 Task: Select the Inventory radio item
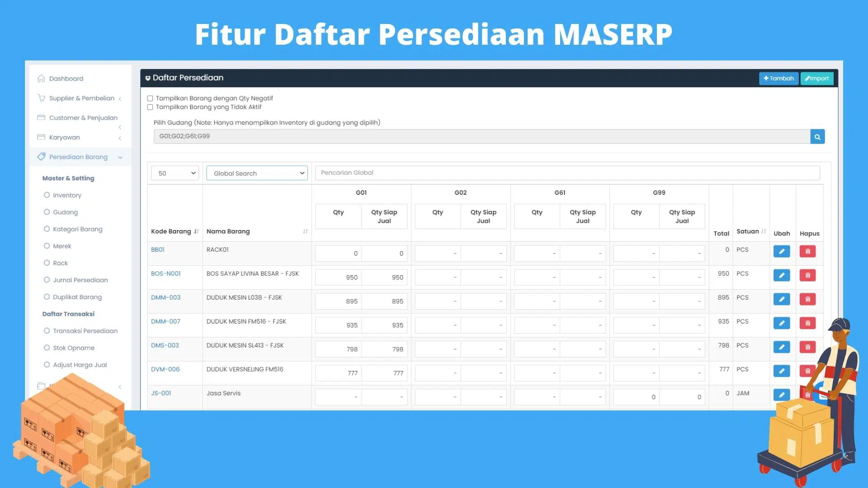pyautogui.click(x=47, y=195)
